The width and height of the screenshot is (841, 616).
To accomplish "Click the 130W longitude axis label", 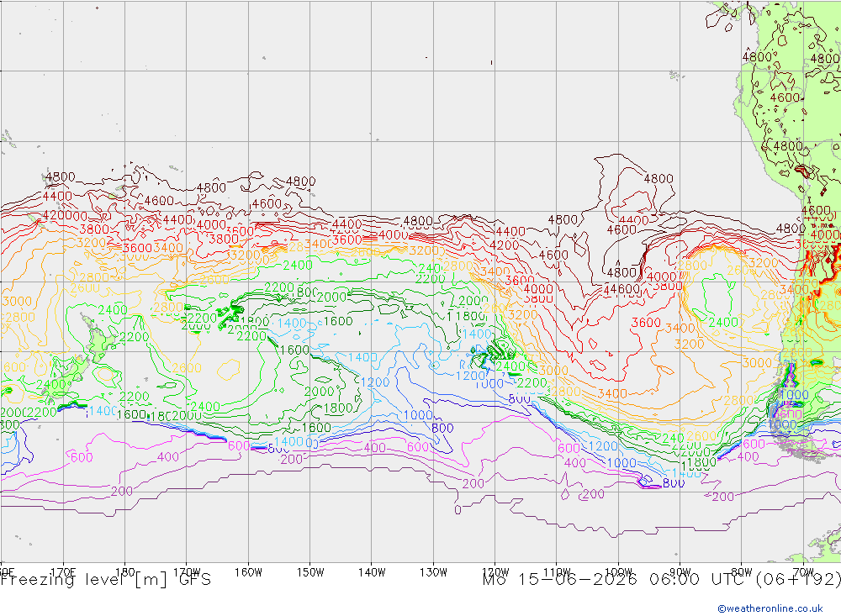I will pyautogui.click(x=433, y=572).
